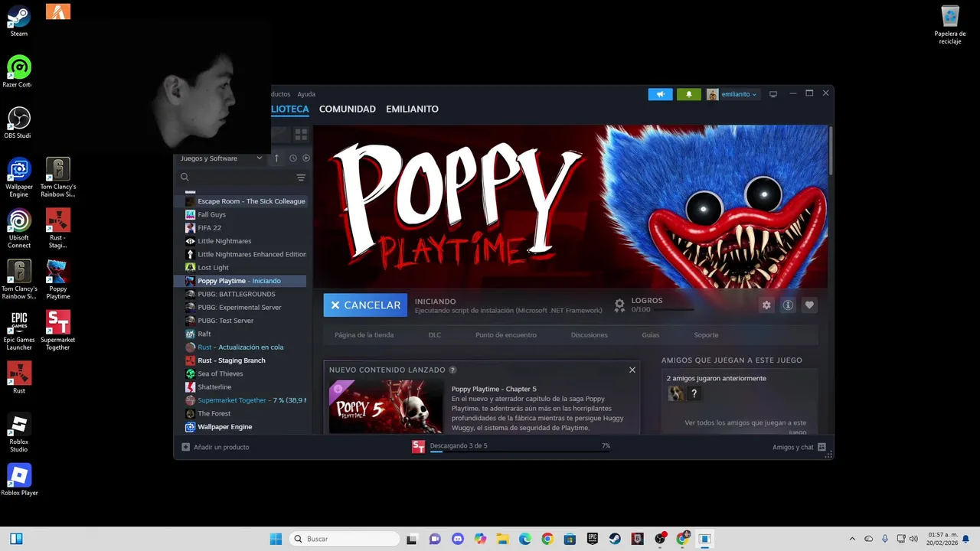Screen dimensions: 980x551
Task: Select Supermarket Together downloading entry
Action: [245, 400]
